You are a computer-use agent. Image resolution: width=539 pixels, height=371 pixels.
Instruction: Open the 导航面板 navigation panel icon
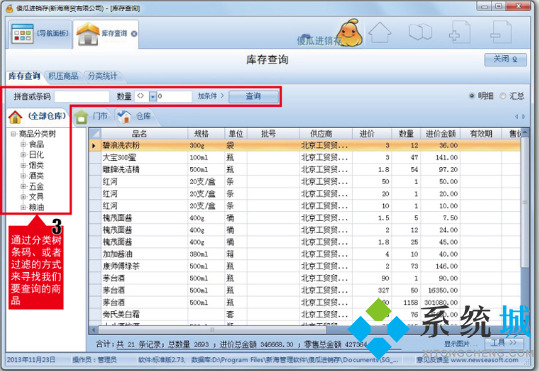23,34
